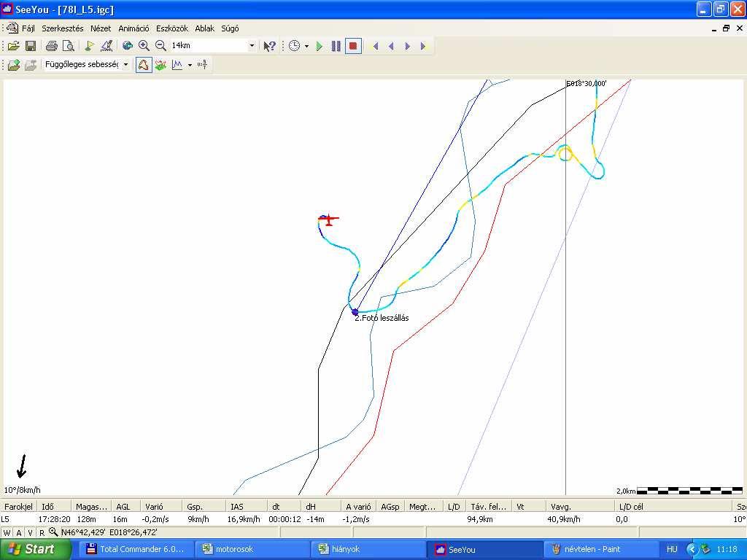Viewport: 747px width, 560px height.
Task: Click the Idő column header
Action: tap(54, 507)
